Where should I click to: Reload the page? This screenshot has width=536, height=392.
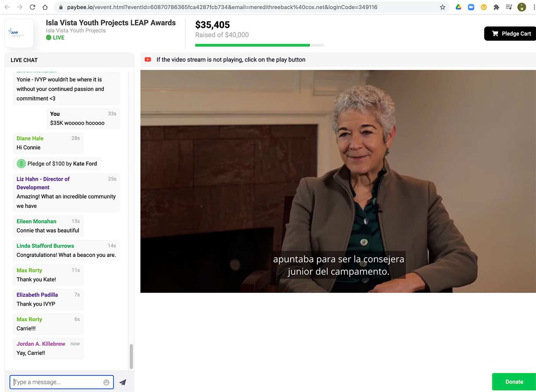pyautogui.click(x=33, y=7)
